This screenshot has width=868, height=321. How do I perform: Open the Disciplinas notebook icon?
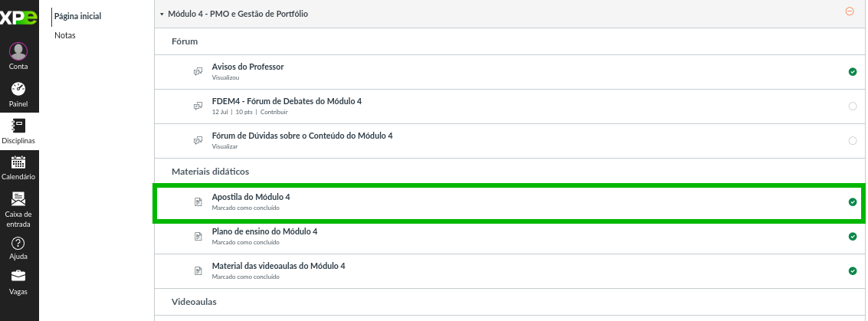pyautogui.click(x=18, y=126)
